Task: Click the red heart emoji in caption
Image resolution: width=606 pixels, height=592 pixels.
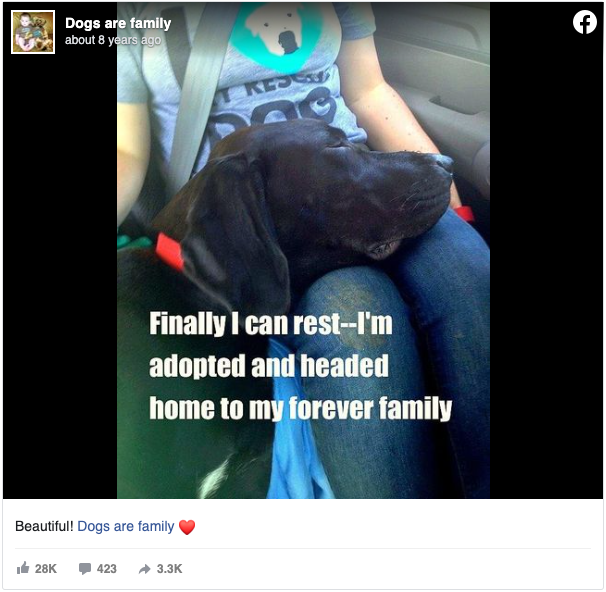Action: coord(187,527)
